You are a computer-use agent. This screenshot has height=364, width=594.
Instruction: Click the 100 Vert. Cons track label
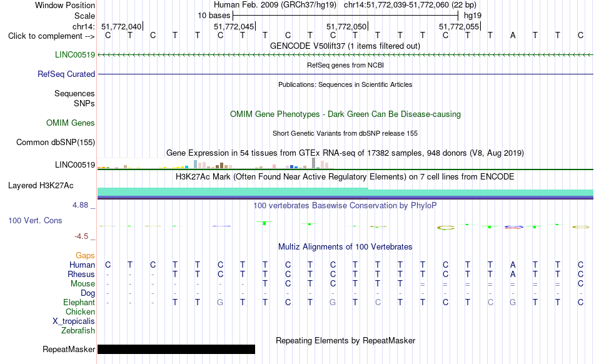[x=35, y=220]
